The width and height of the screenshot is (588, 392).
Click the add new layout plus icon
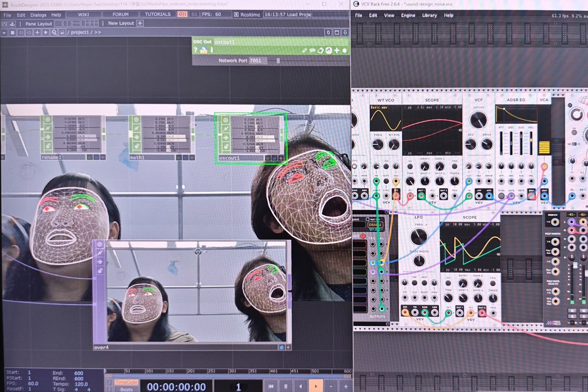(140, 23)
